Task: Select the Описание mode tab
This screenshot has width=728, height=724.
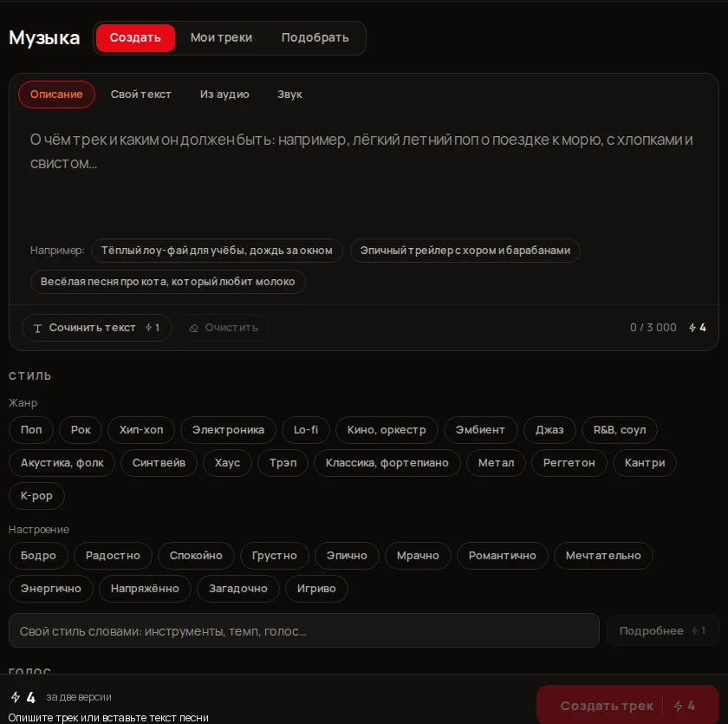Action: 56,95
